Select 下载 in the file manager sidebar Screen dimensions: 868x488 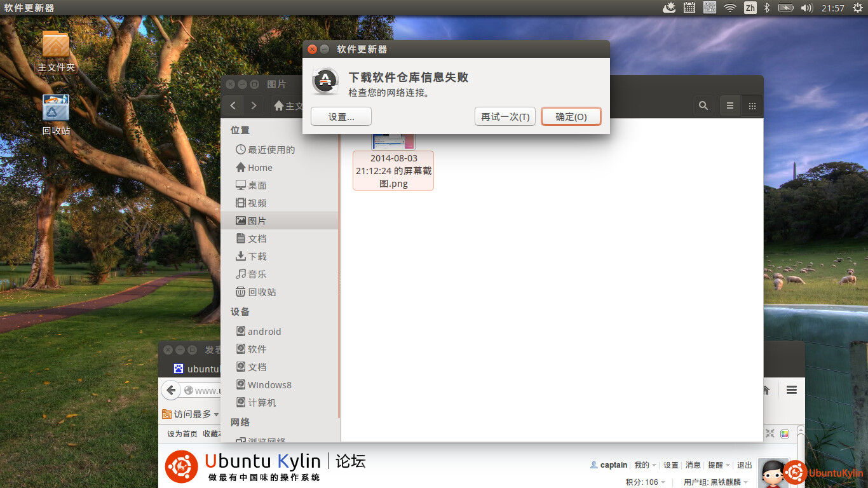(257, 256)
